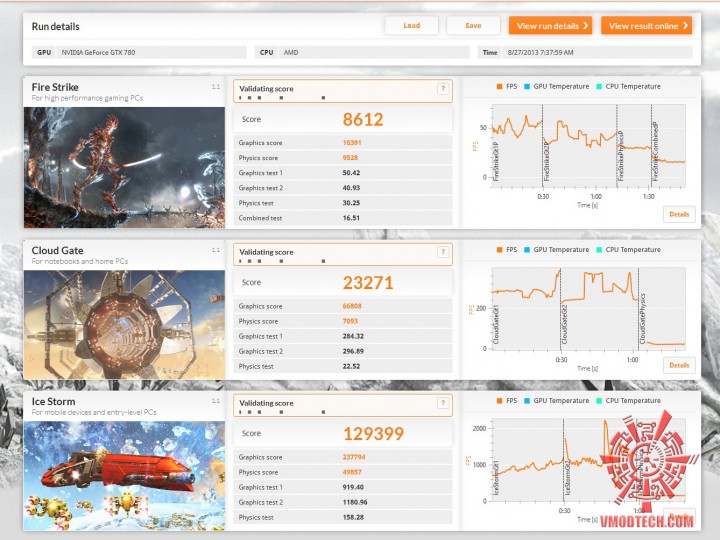720x540 pixels.
Task: Click Cloud Gate GPU Temperature legend swatch
Action: click(x=527, y=250)
